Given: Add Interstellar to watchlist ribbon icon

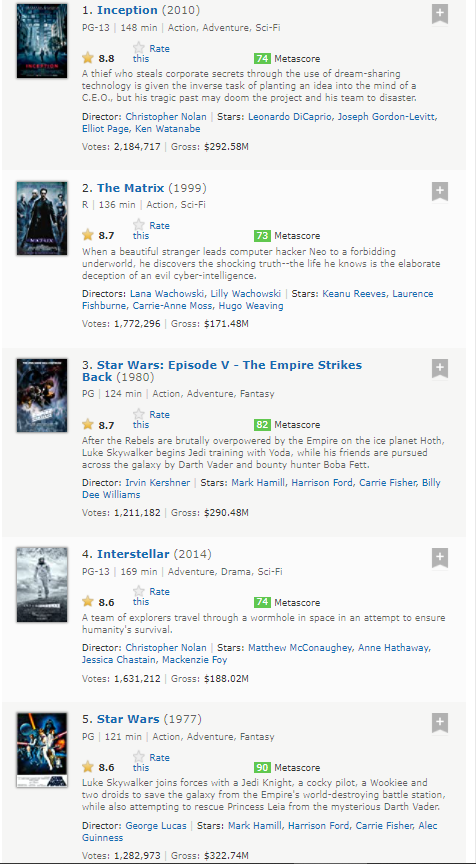Looking at the screenshot, I should tap(440, 558).
